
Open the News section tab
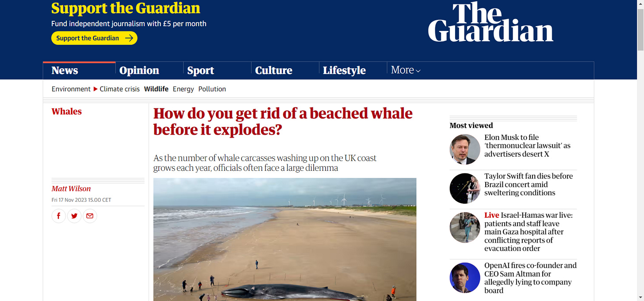(x=65, y=70)
